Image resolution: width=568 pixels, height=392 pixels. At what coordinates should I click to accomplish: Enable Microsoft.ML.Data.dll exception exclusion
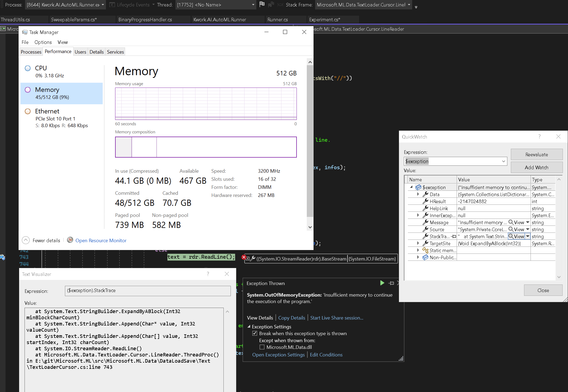tap(262, 347)
